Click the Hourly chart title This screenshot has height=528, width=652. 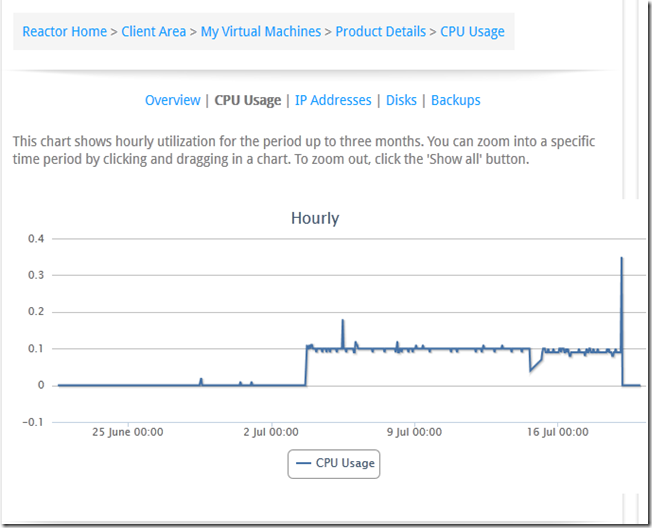click(x=315, y=218)
